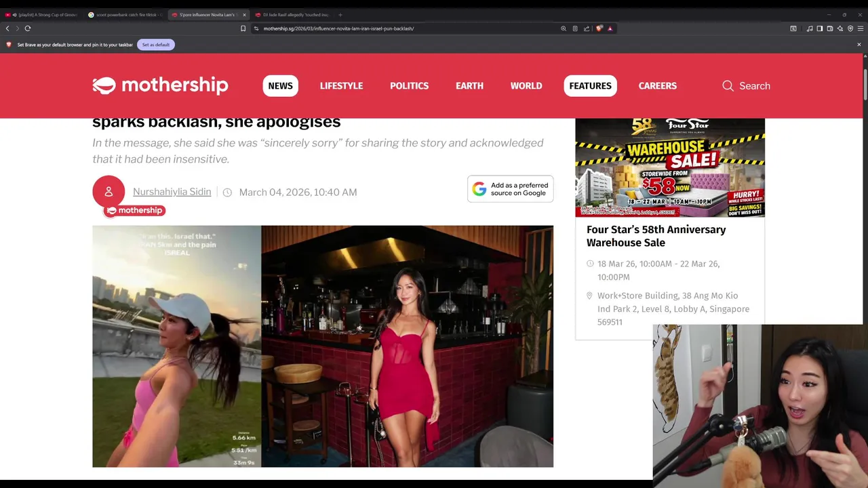
Task: Dismiss the default browser infobar
Action: (859, 45)
